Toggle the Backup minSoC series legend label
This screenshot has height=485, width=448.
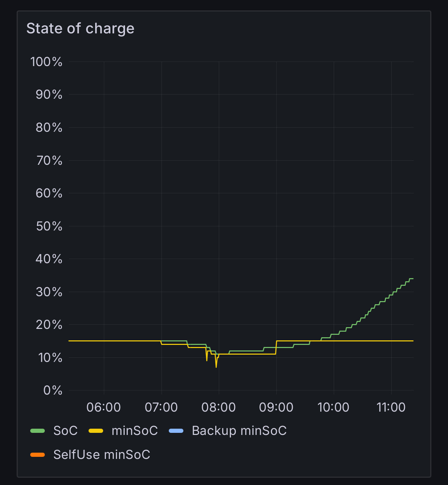coord(239,431)
